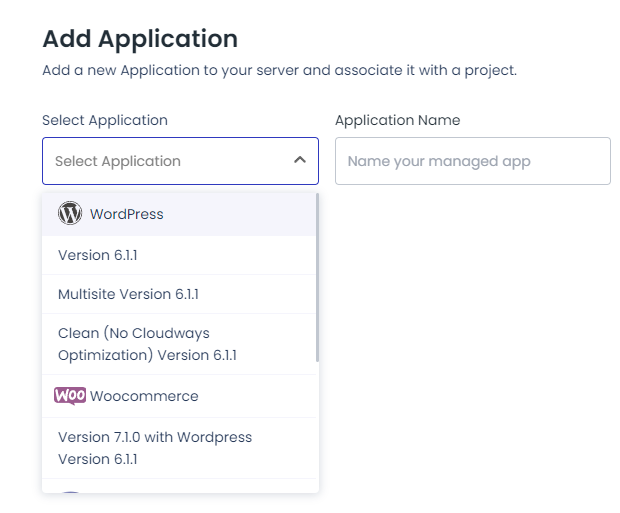
Task: Collapse the Select Application dropdown chevron
Action: pos(300,160)
